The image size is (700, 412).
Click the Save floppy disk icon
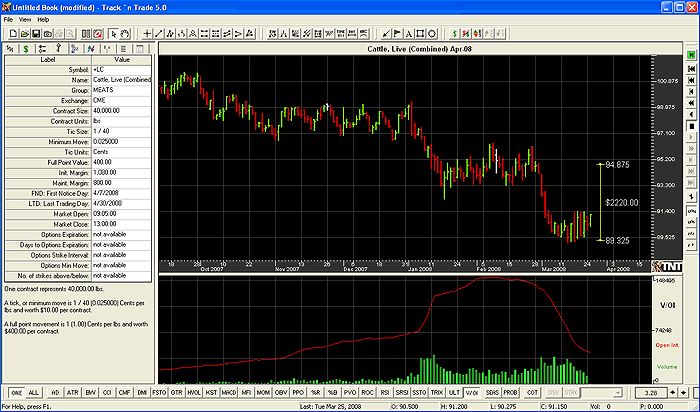point(36,33)
